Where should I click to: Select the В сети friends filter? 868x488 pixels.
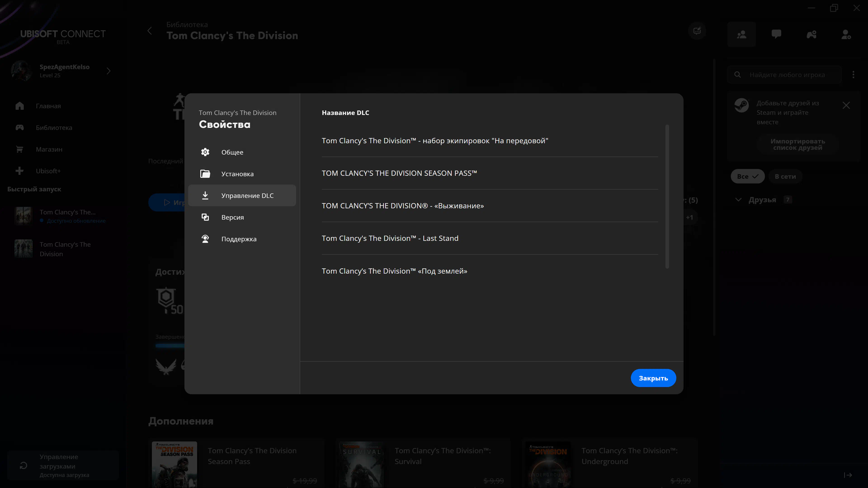point(785,176)
